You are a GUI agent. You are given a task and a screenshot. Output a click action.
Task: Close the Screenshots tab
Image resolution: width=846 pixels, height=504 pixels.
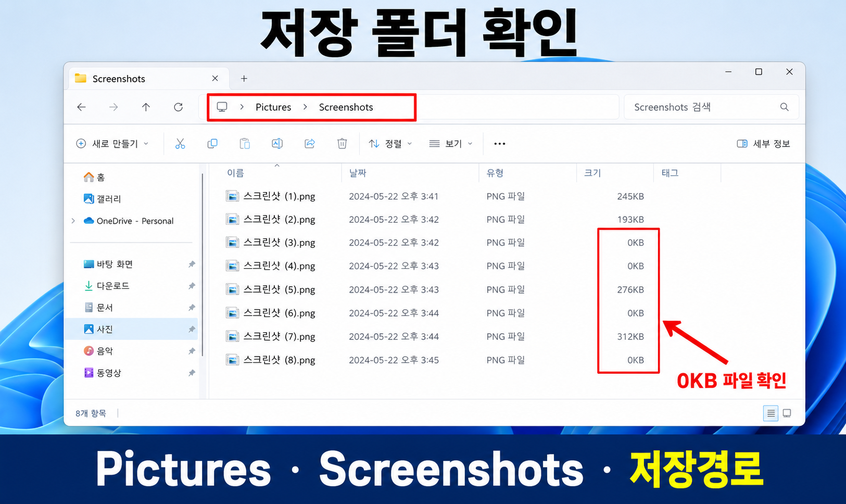click(215, 79)
